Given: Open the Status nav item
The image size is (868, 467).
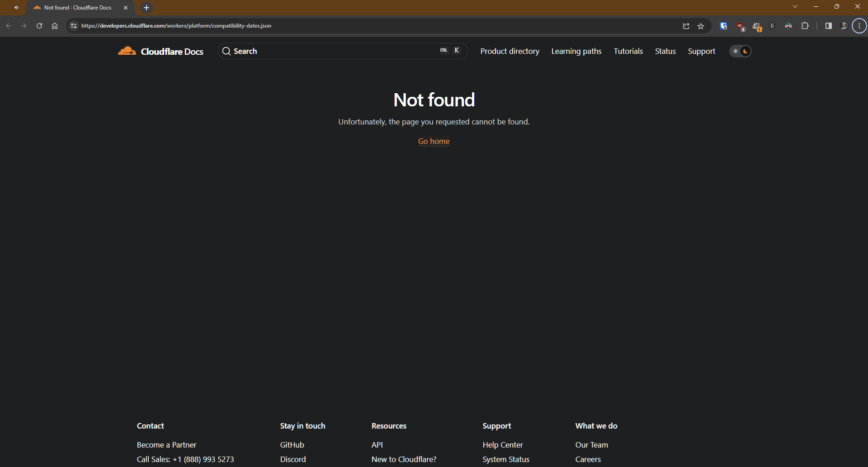Looking at the screenshot, I should (x=665, y=51).
